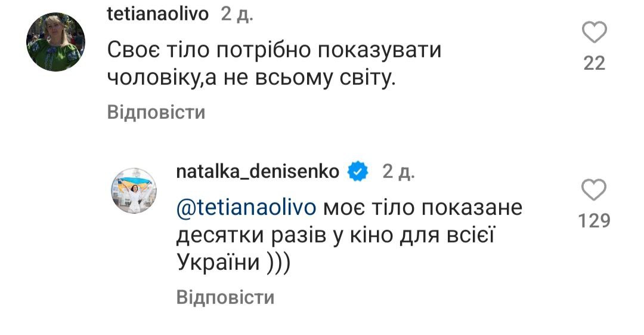Image resolution: width=644 pixels, height=335 pixels.
Task: View the 22 likes count
Action: point(594,63)
